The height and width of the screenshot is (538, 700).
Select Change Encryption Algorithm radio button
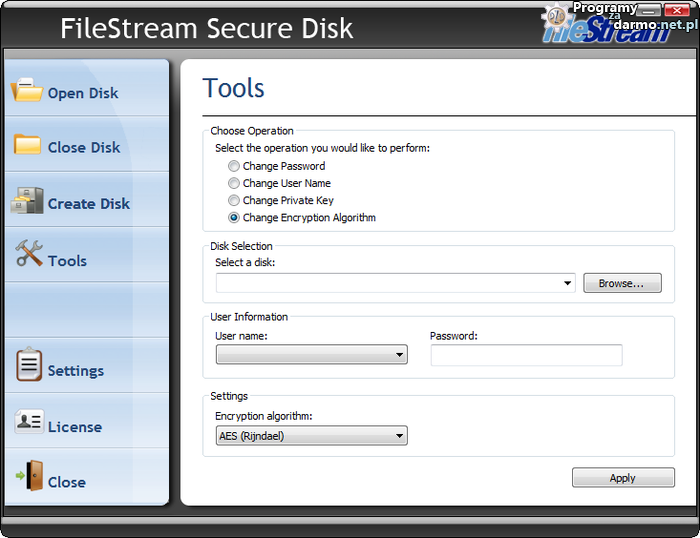point(234,217)
